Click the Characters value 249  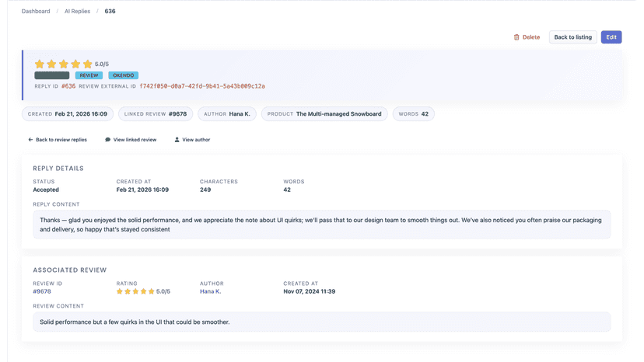tap(205, 190)
